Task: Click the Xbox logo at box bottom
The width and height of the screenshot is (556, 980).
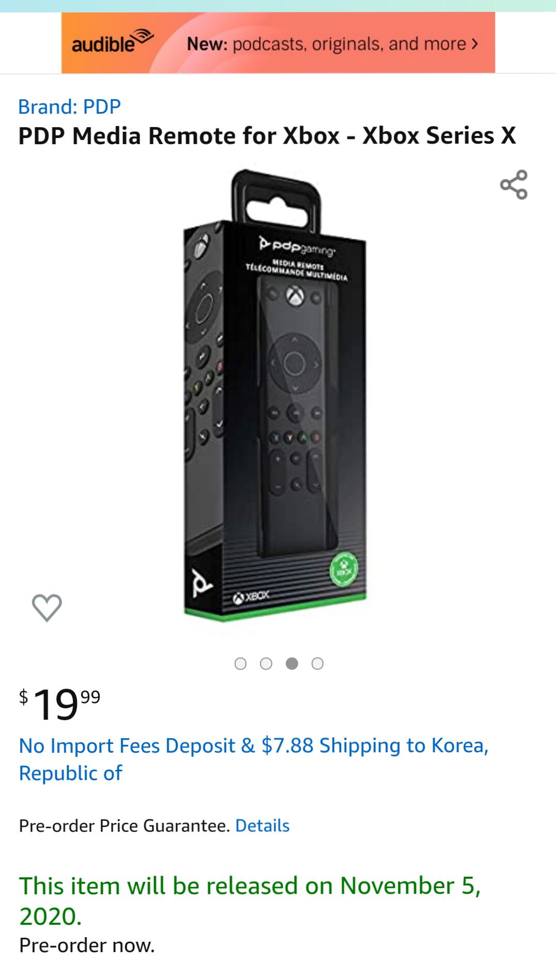Action: tap(251, 596)
